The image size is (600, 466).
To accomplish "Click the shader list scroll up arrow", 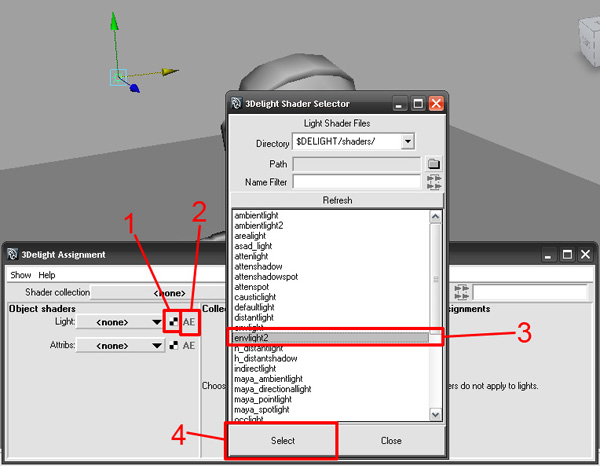I will click(435, 217).
